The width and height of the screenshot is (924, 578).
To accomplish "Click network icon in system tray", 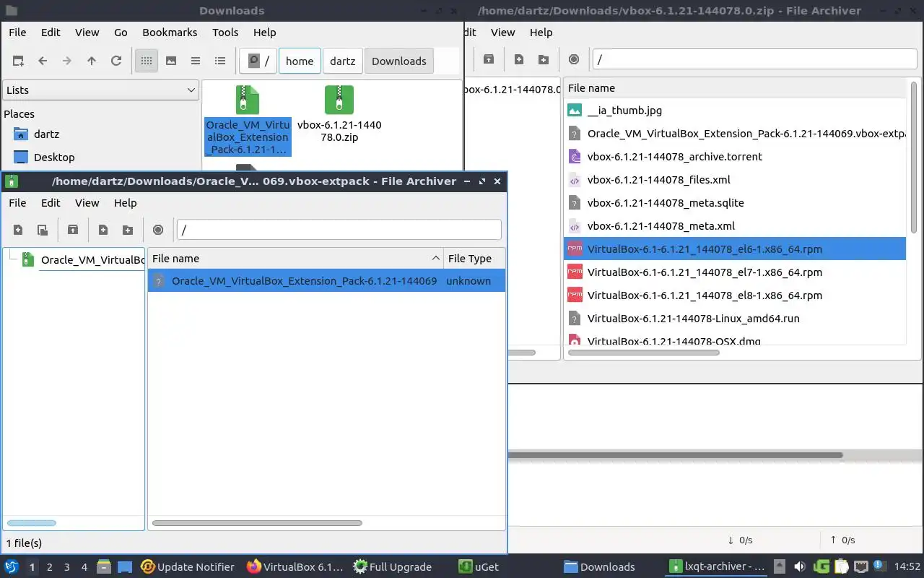I will (x=860, y=566).
